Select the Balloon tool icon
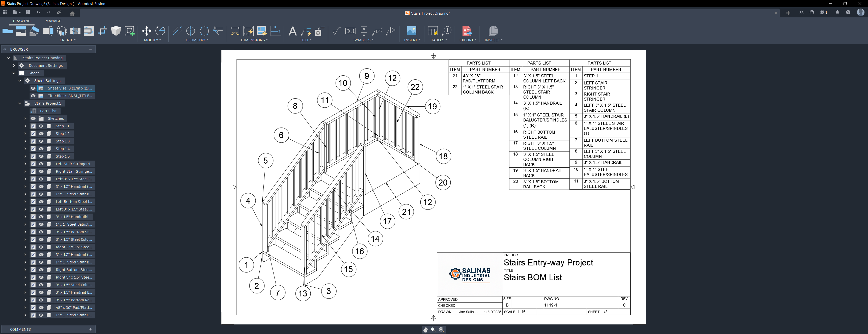868x334 pixels. [x=447, y=31]
